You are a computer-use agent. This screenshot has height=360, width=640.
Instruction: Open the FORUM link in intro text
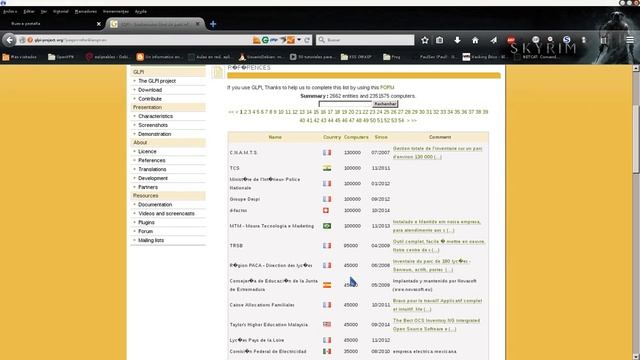(x=387, y=88)
